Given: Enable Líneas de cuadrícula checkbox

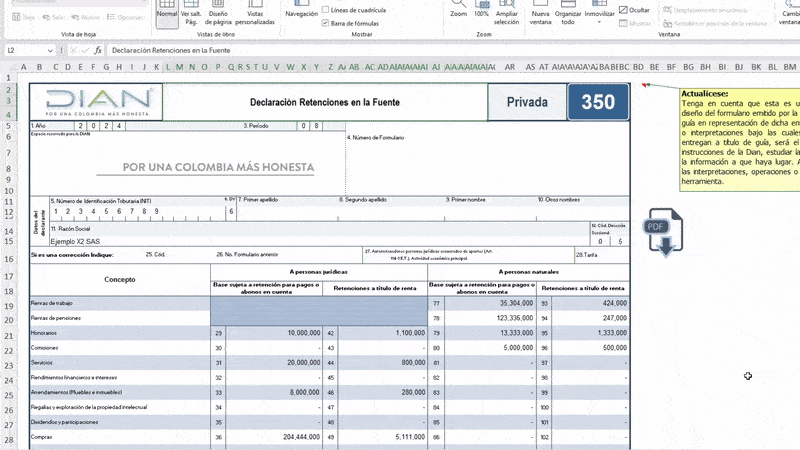Looking at the screenshot, I should point(326,10).
